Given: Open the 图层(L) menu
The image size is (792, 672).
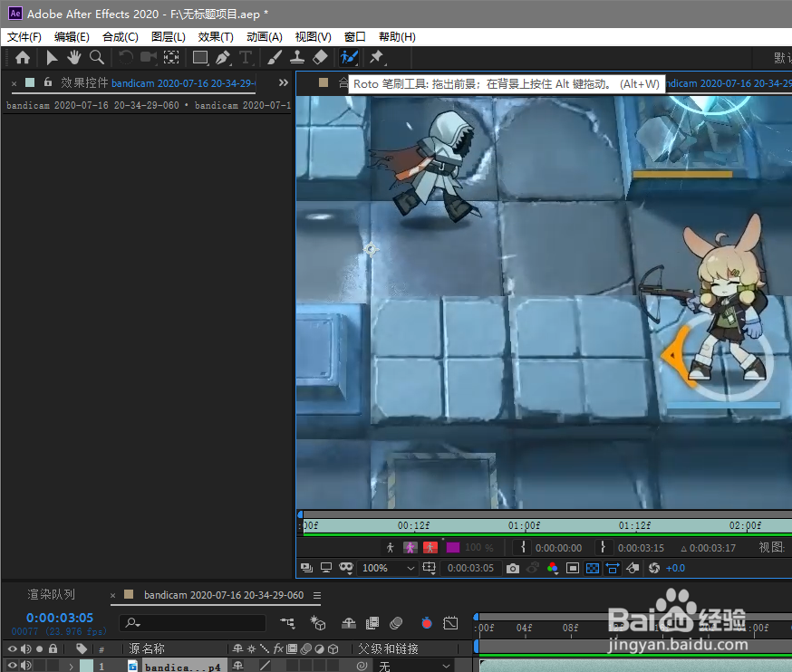Looking at the screenshot, I should [x=169, y=37].
